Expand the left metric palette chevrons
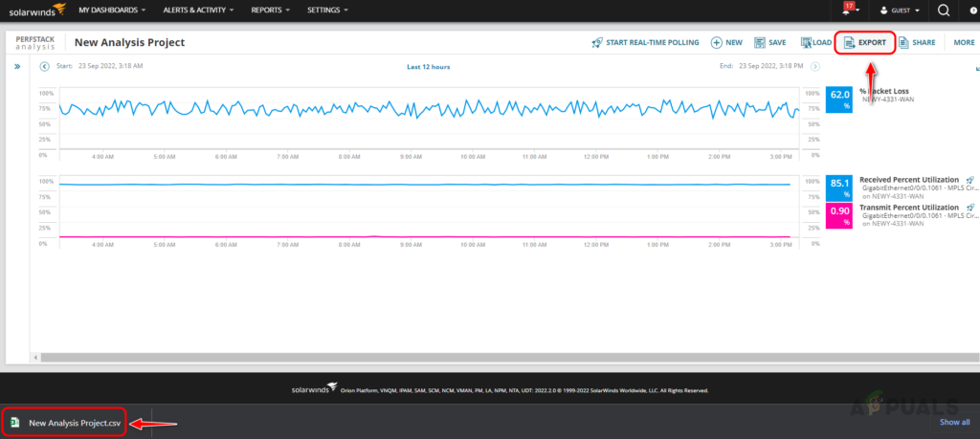The width and height of the screenshot is (980, 439). click(17, 66)
